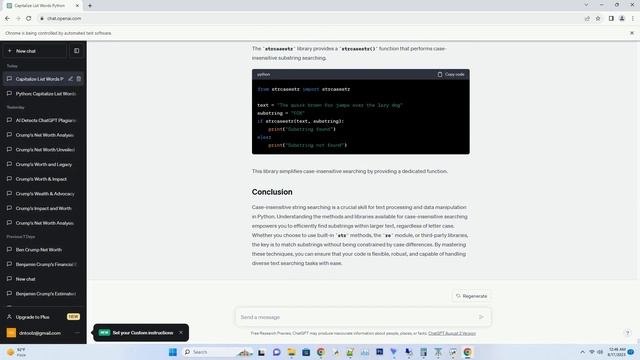The width and height of the screenshot is (640, 360).
Task: Open Chrome side panel icon
Action: click(x=611, y=18)
